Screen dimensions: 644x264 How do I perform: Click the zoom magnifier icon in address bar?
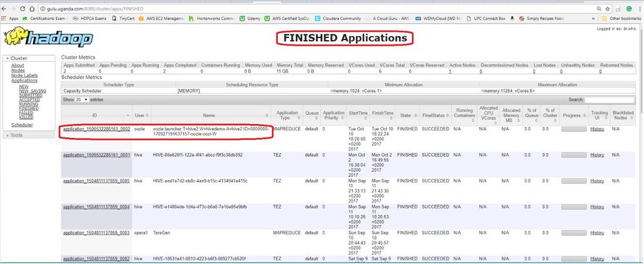point(599,8)
